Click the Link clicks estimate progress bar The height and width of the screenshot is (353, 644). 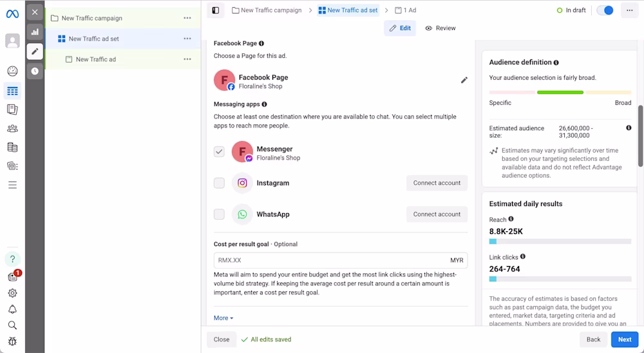[x=560, y=279]
